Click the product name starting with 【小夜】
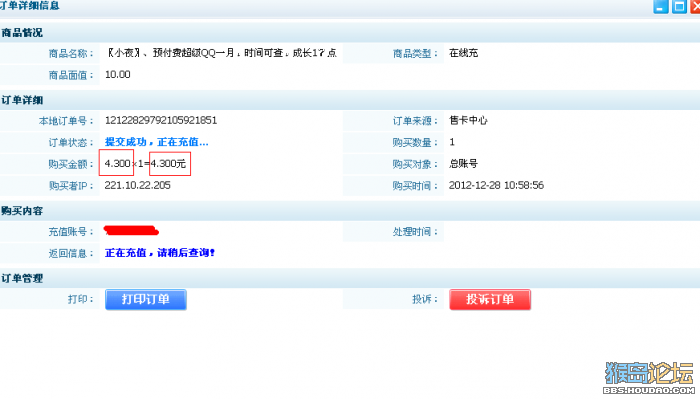The image size is (700, 399). coord(221,53)
